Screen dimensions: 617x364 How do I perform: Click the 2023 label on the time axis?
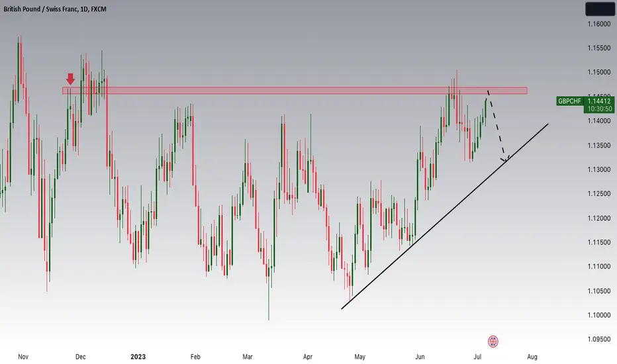[138, 357]
